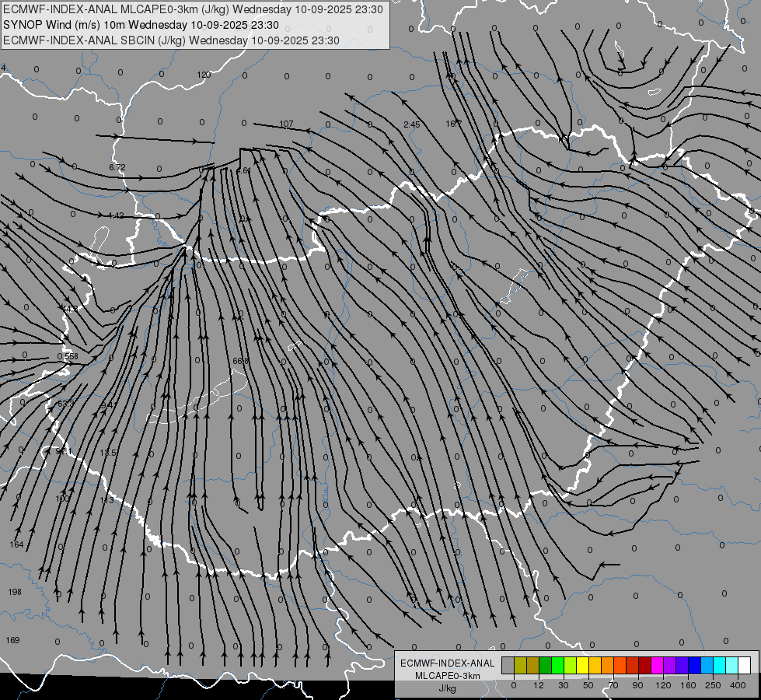Click the MLCAPE0-3km legend label
761x700 pixels.
point(447,676)
